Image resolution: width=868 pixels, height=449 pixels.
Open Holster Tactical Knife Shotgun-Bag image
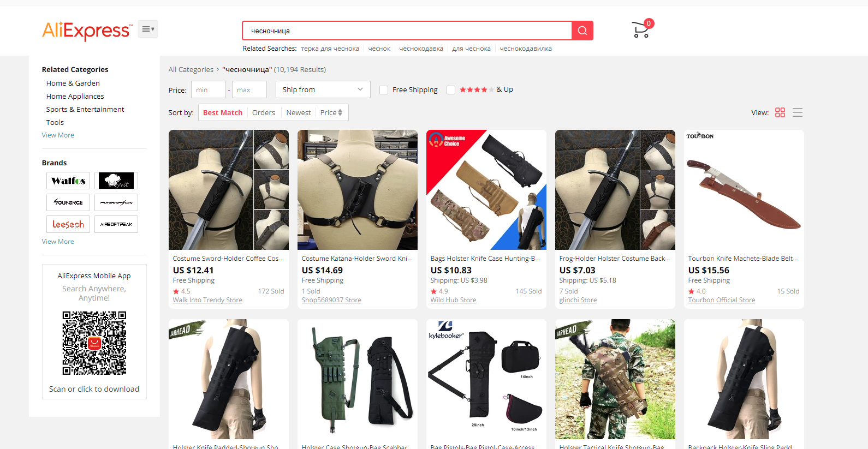[x=615, y=379]
